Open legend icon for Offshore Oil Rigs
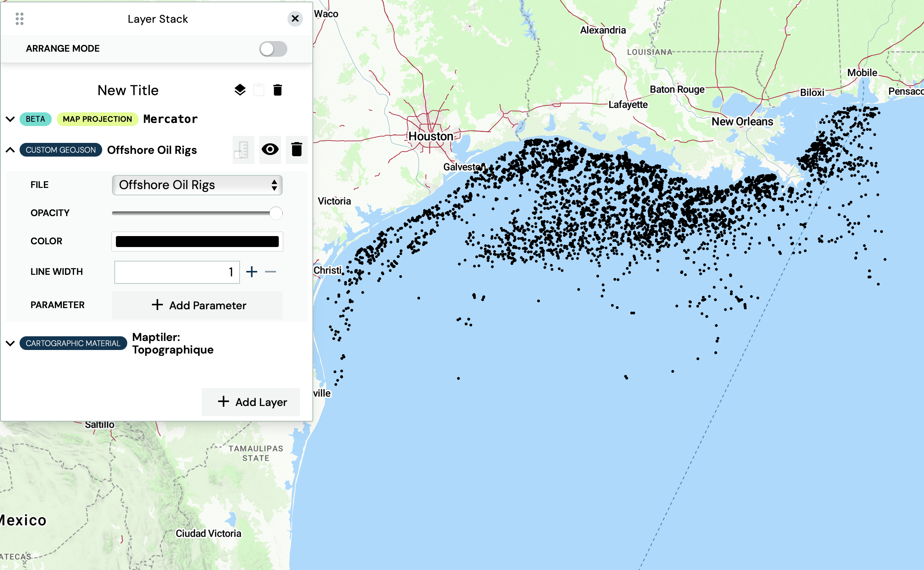The image size is (924, 570). pyautogui.click(x=243, y=150)
